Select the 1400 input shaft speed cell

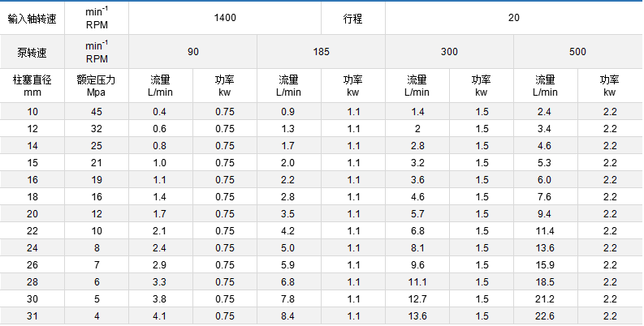pos(224,17)
